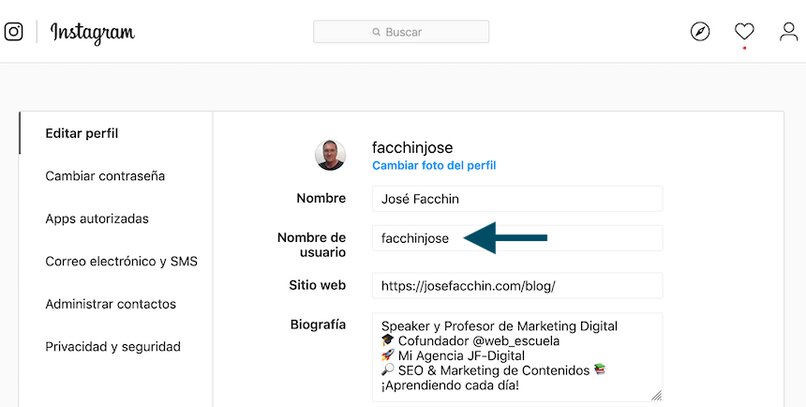Click the Buscar search field
Image resolution: width=806 pixels, height=407 pixels.
[x=401, y=32]
